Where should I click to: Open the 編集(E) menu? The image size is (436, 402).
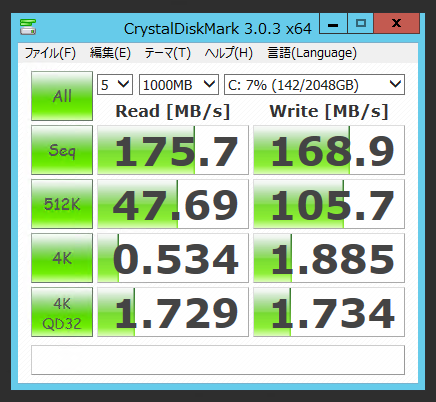pos(110,53)
